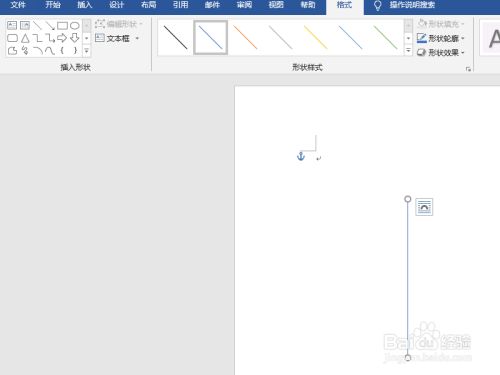
Task: Expand the shape styles gallery more button
Action: pyautogui.click(x=408, y=51)
